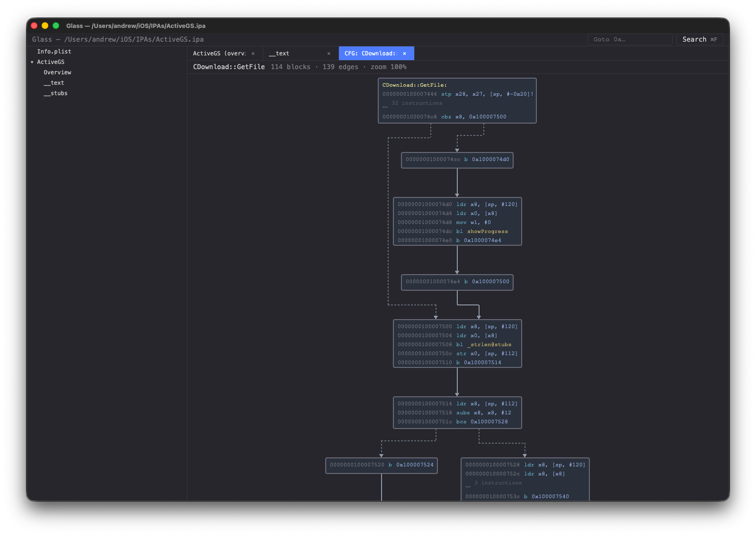This screenshot has height=536, width=756.
Task: Select block at 00000001000074cc
Action: pyautogui.click(x=457, y=160)
